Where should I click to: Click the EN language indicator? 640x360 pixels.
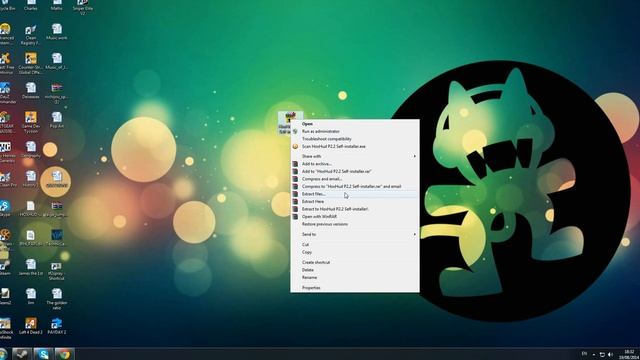tap(584, 354)
